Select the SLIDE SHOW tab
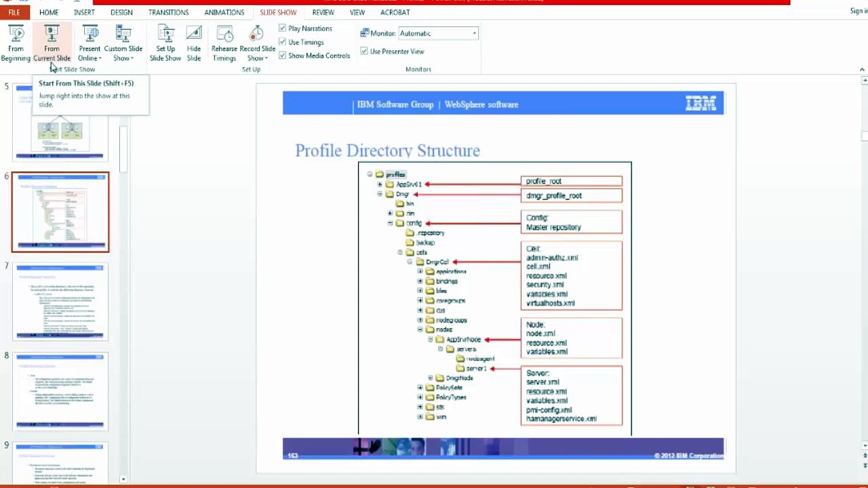This screenshot has height=488, width=868. tap(278, 12)
